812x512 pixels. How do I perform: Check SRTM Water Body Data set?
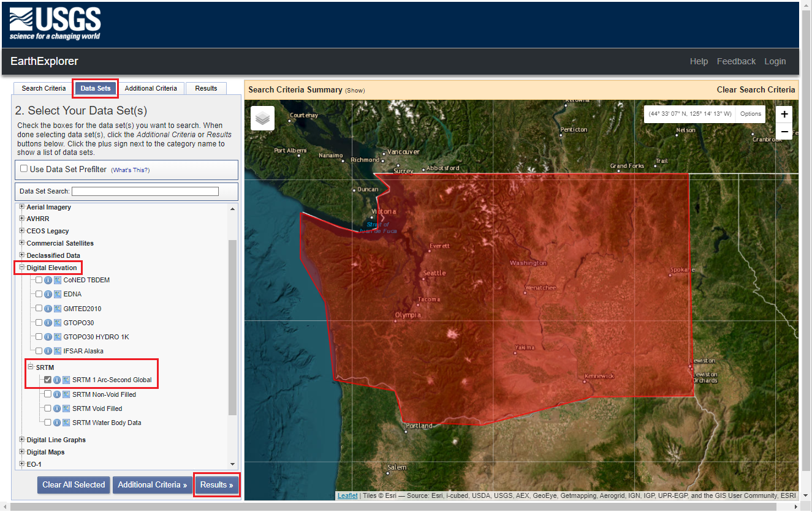pos(48,423)
